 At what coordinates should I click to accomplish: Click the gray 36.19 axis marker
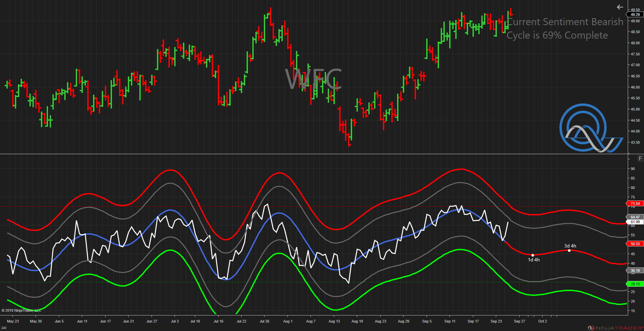(635, 270)
